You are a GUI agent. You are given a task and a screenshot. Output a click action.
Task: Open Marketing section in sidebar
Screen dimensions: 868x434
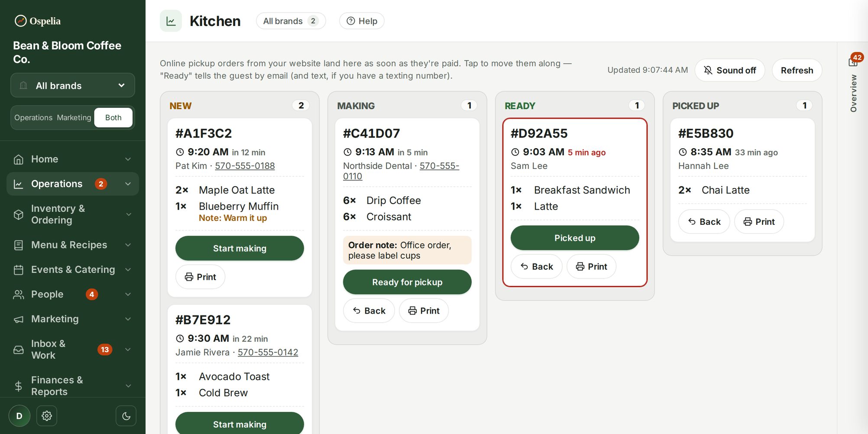73,319
